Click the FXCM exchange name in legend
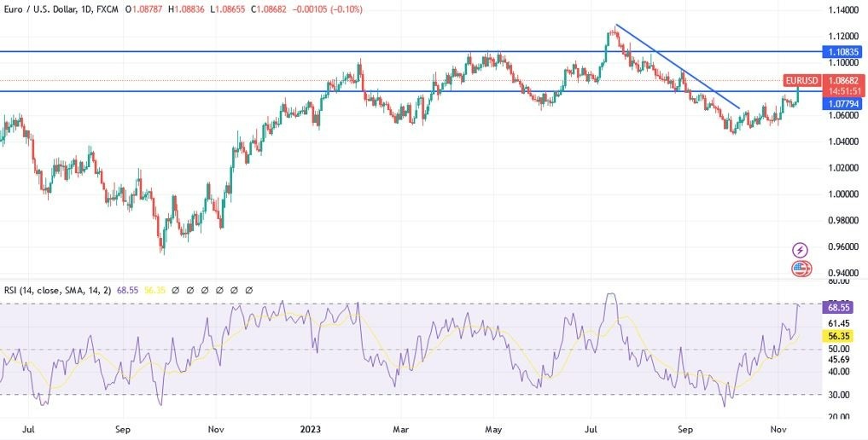Screen dimensions: 868x440 (x=108, y=9)
